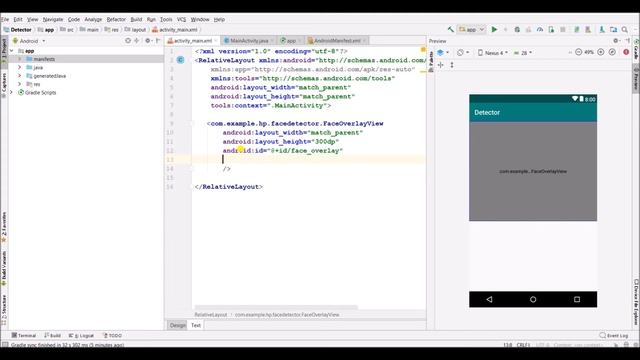
Task: Click Android home circle in device preview
Action: tap(533, 299)
